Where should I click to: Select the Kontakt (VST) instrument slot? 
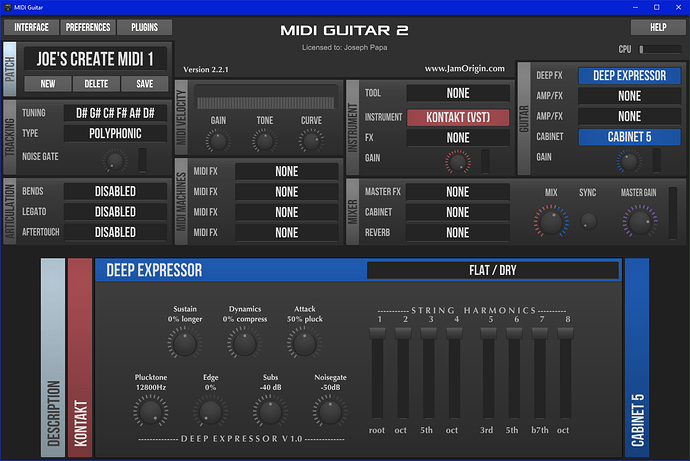[458, 117]
